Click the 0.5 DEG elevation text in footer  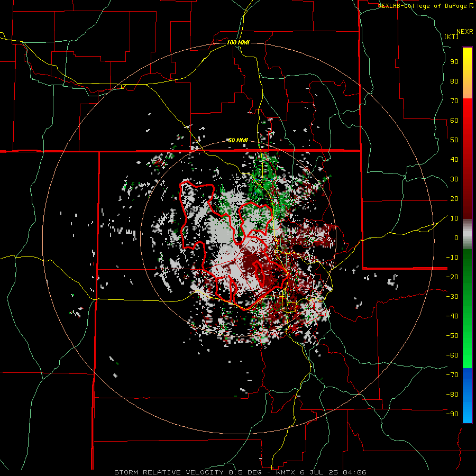point(247,472)
